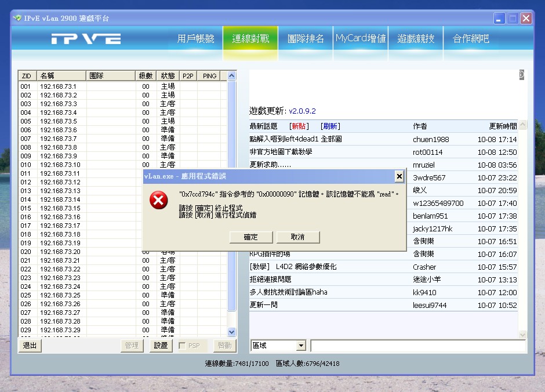Screen dimensions: 545x392
Task: Open the 團隊排名 tab
Action: [x=306, y=39]
